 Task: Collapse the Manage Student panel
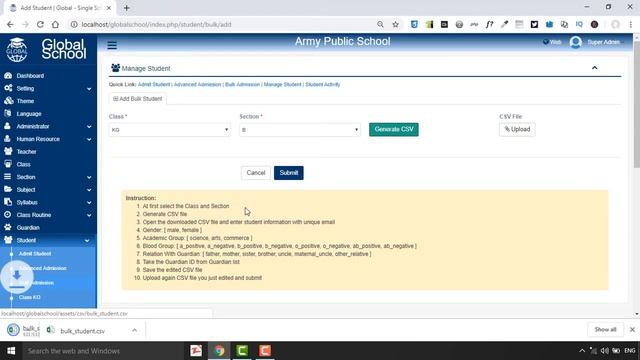pos(594,68)
